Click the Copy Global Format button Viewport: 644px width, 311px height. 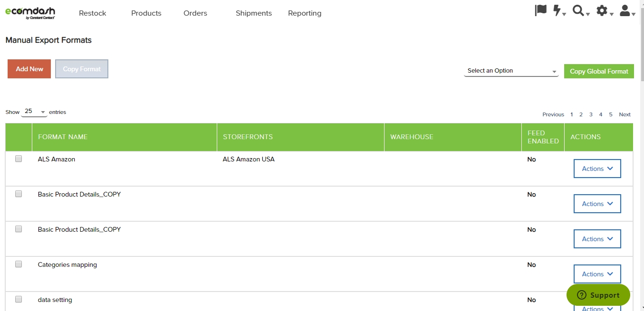[x=599, y=71]
